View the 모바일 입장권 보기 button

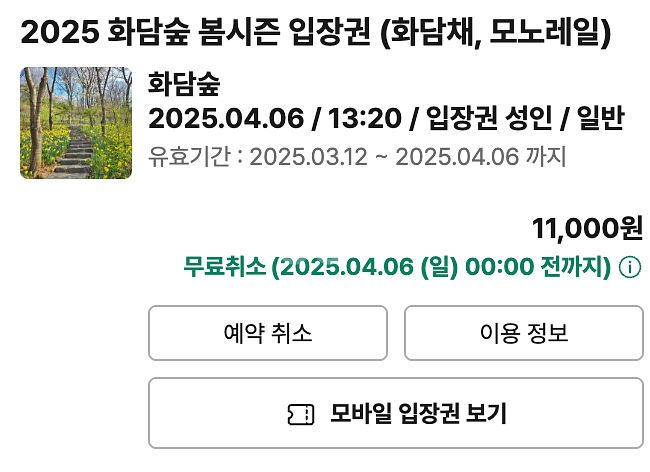pos(396,413)
